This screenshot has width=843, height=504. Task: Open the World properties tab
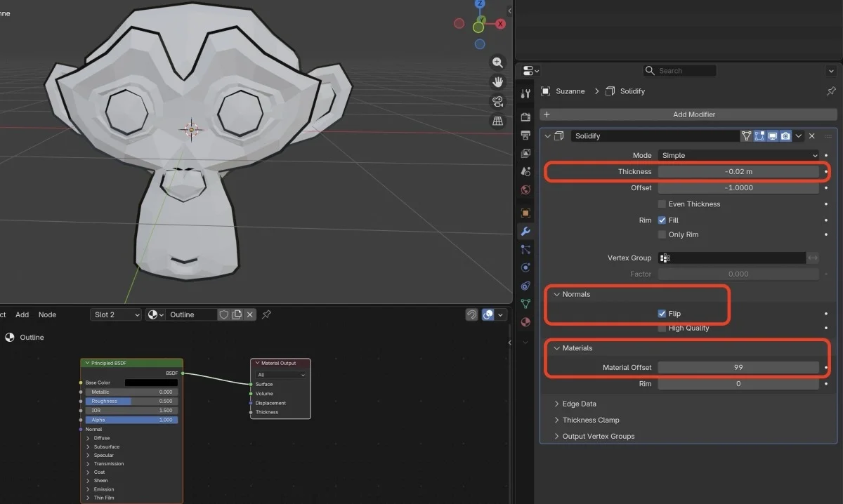point(525,190)
